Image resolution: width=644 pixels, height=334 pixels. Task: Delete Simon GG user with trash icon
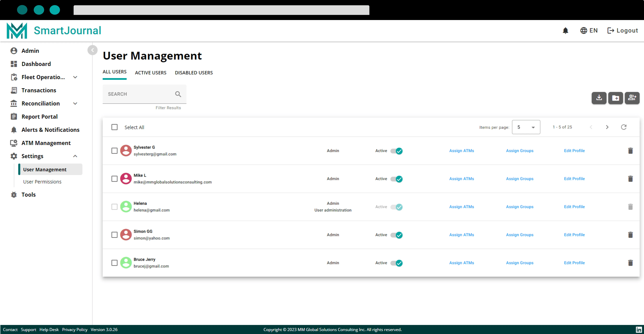[630, 235]
